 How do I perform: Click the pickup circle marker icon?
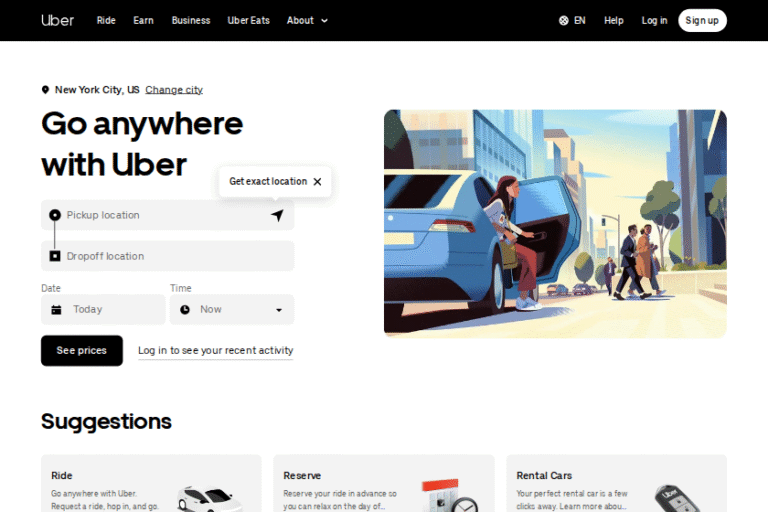[x=55, y=215]
